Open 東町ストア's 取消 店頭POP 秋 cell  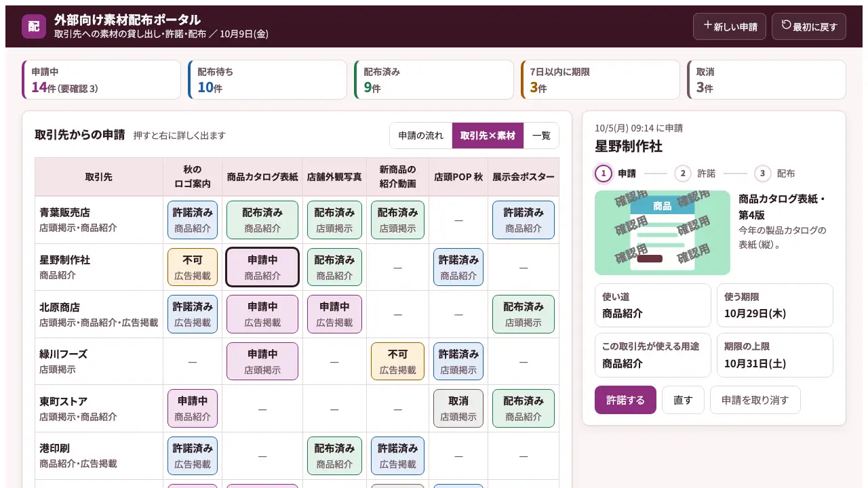(458, 409)
